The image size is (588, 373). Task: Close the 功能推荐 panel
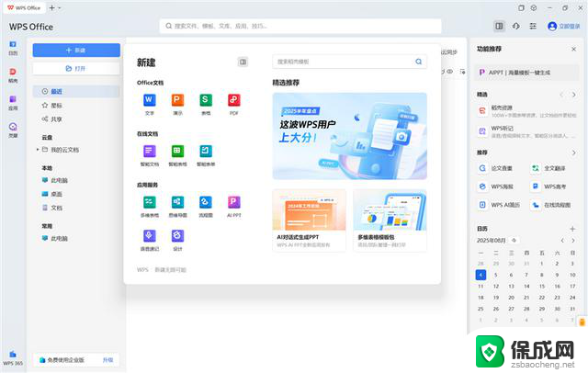coord(573,49)
